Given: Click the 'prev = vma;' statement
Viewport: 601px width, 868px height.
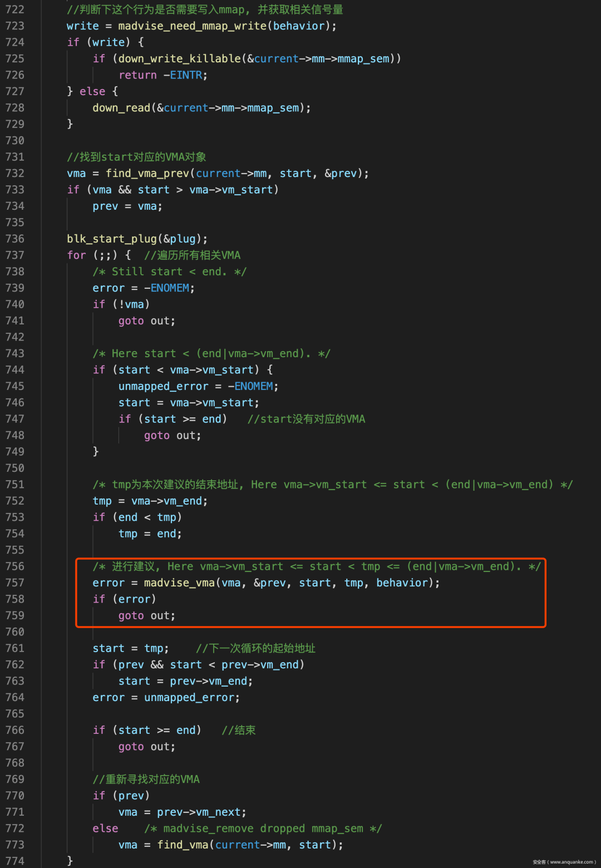Looking at the screenshot, I should point(127,206).
